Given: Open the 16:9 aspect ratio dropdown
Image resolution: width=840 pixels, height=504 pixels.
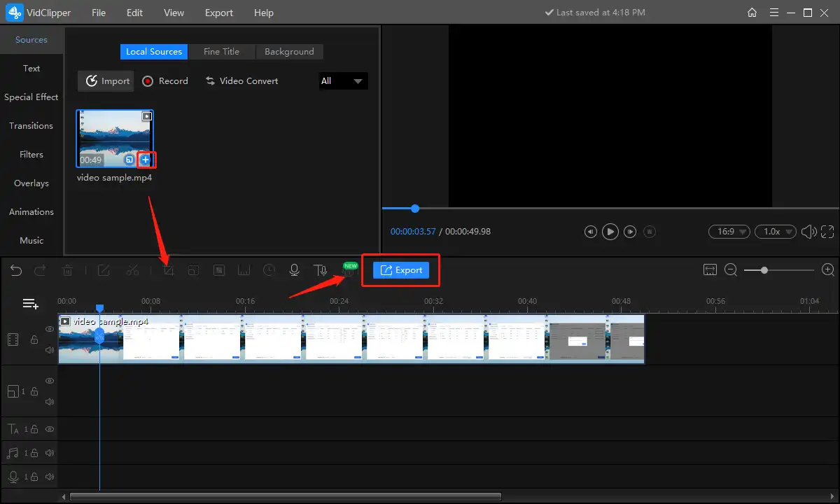Looking at the screenshot, I should [x=729, y=232].
